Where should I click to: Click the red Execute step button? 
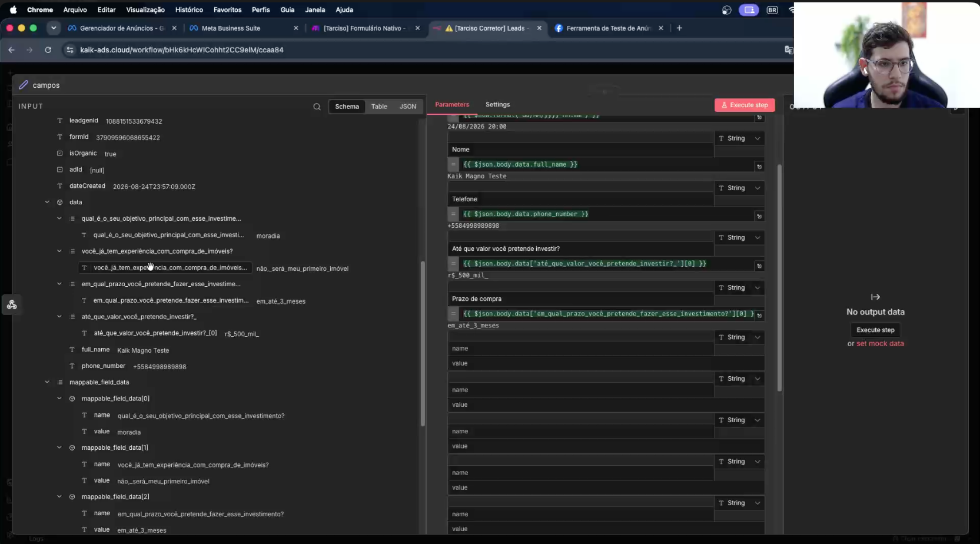click(745, 105)
